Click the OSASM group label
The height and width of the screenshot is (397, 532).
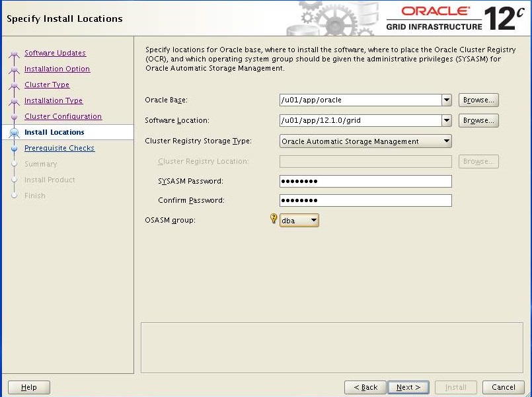tap(170, 221)
